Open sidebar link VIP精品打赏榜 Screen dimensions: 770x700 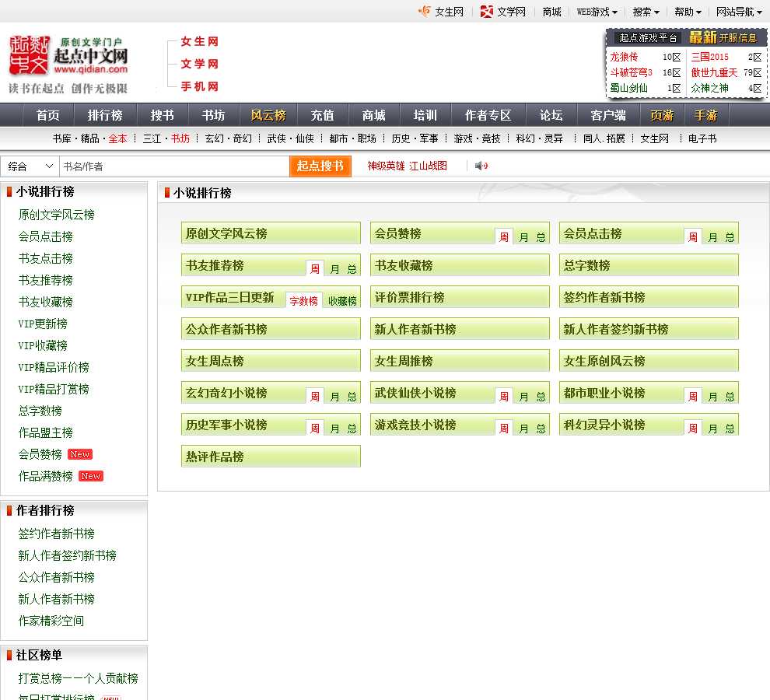(54, 389)
